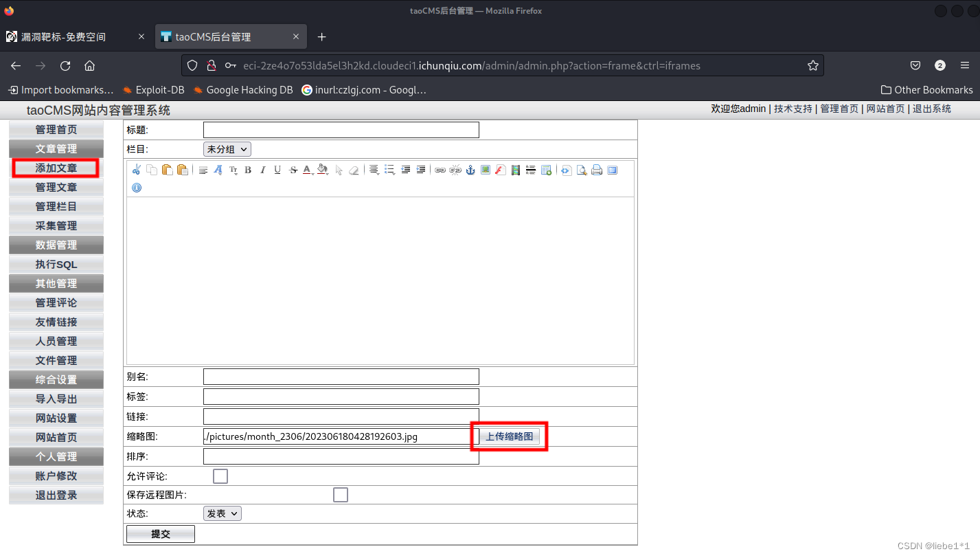
Task: Click the 提交 submit button
Action: (x=161, y=534)
